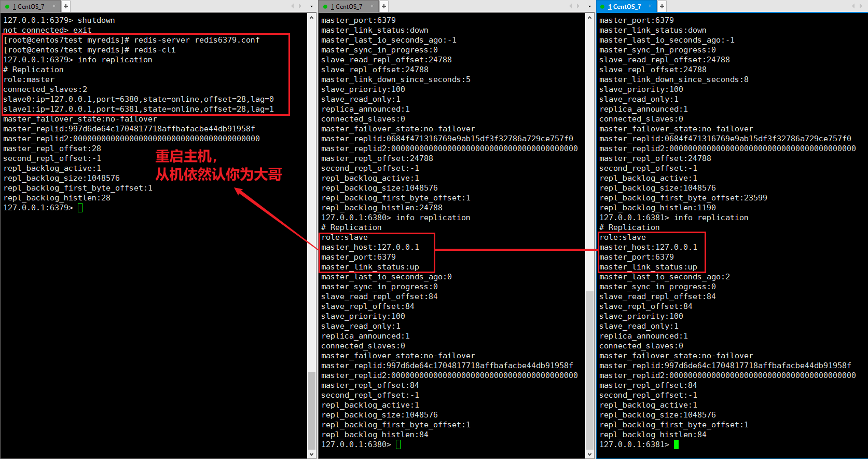Viewport: 868px width, 459px height.
Task: Click 'master_host:127.0.0.1' in middle pane lower block
Action: pyautogui.click(x=370, y=247)
